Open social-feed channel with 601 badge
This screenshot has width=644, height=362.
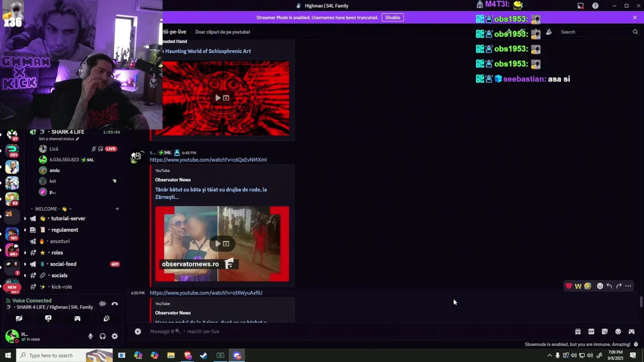point(75,264)
